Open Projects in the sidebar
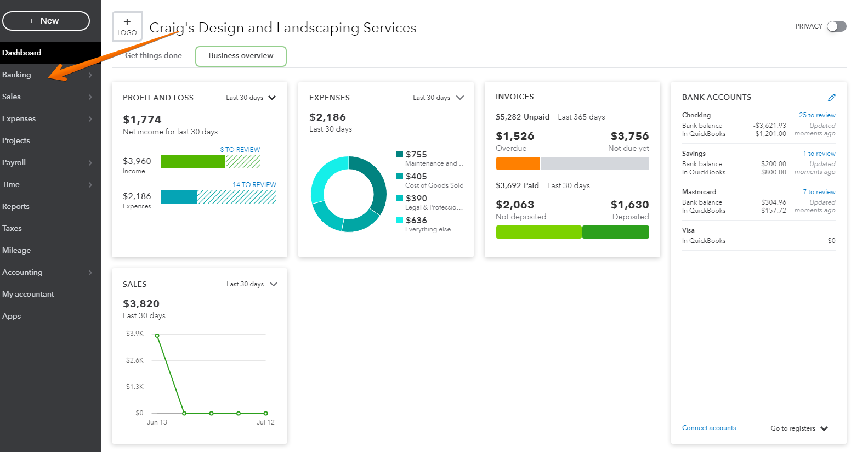The image size is (868, 452). [x=50, y=140]
